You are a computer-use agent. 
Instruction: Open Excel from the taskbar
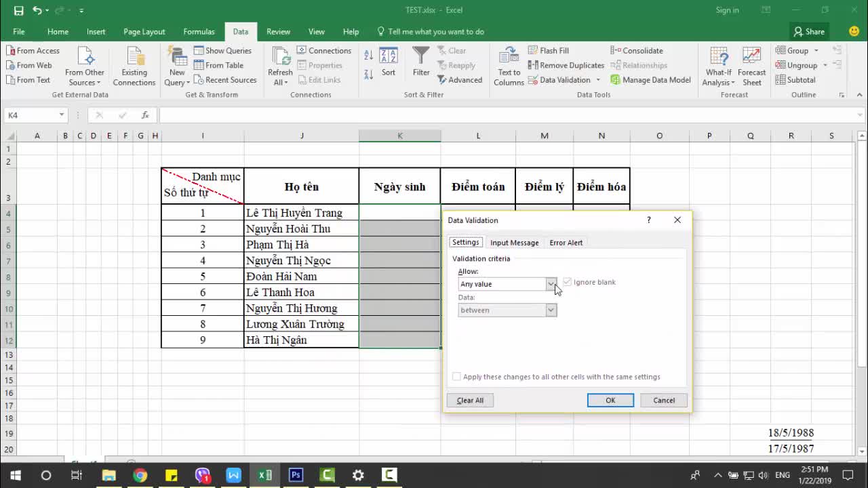(264, 475)
